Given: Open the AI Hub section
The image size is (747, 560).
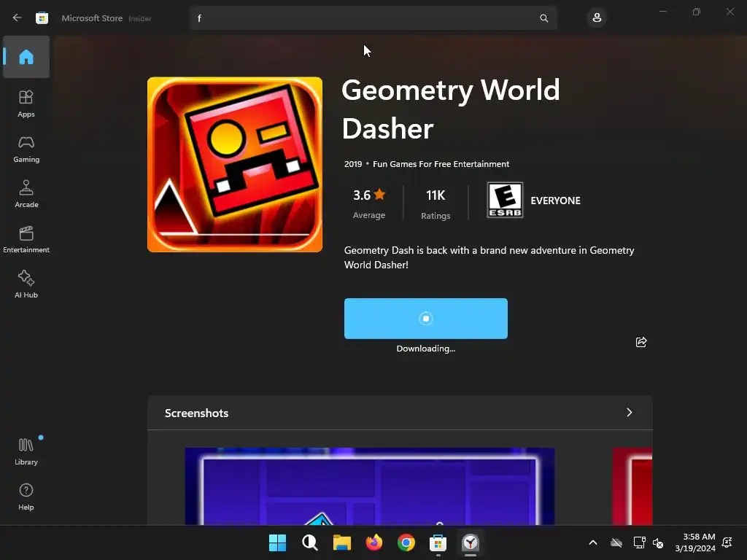Looking at the screenshot, I should tap(26, 285).
